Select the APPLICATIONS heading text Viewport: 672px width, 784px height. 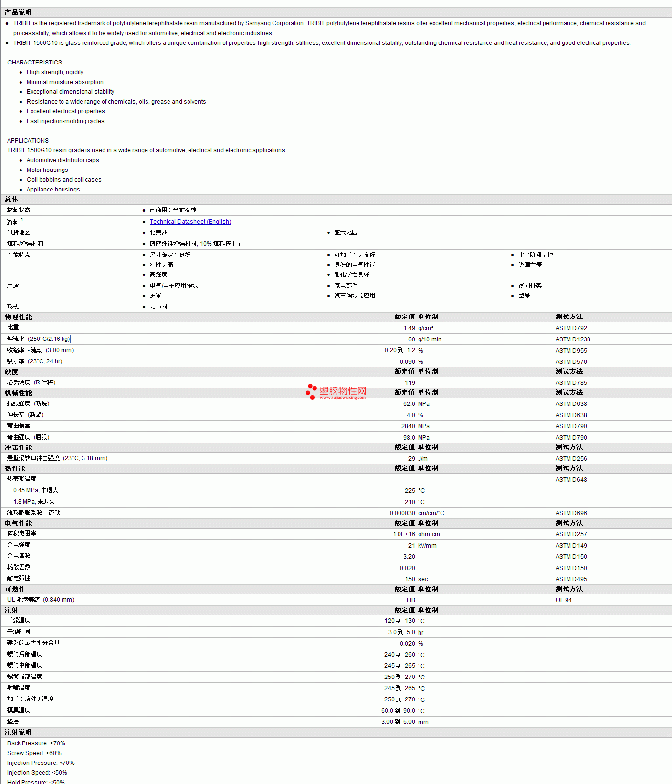coord(28,141)
